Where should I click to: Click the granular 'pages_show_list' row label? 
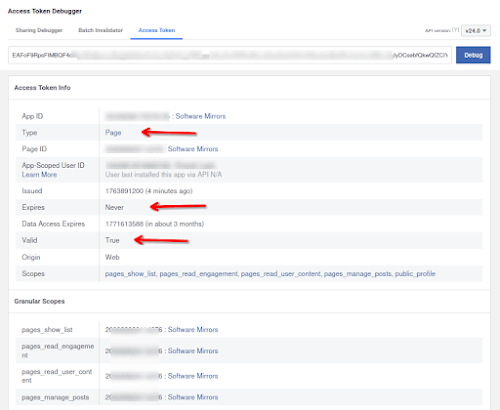(47, 330)
